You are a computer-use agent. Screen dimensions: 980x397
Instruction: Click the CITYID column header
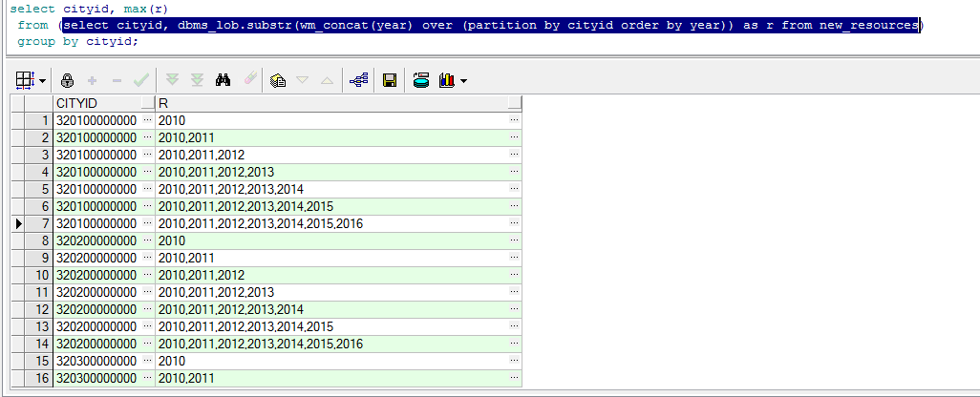click(96, 103)
